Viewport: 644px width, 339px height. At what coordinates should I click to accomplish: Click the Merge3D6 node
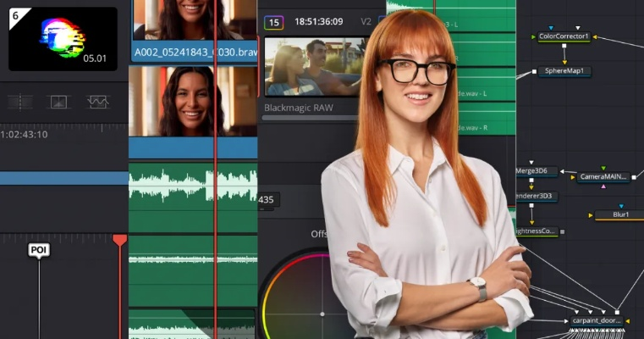[x=532, y=170]
